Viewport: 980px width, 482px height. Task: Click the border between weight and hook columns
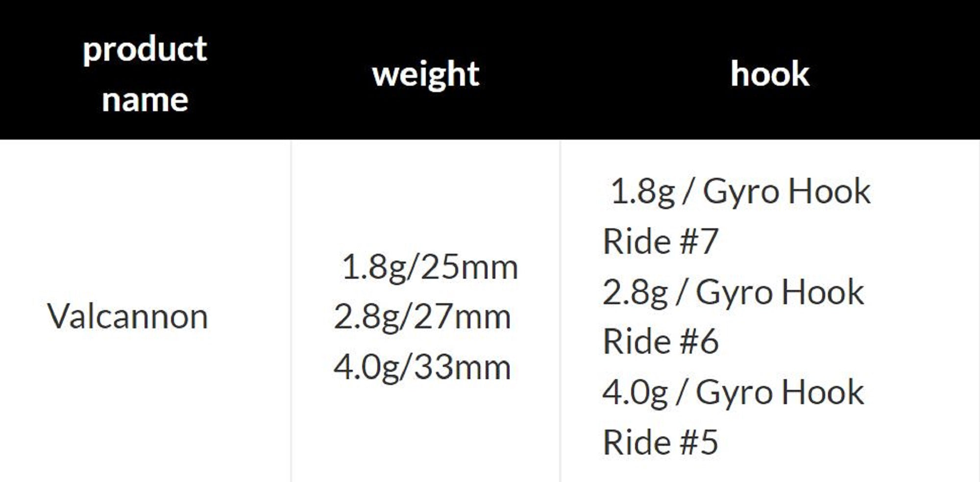560,313
